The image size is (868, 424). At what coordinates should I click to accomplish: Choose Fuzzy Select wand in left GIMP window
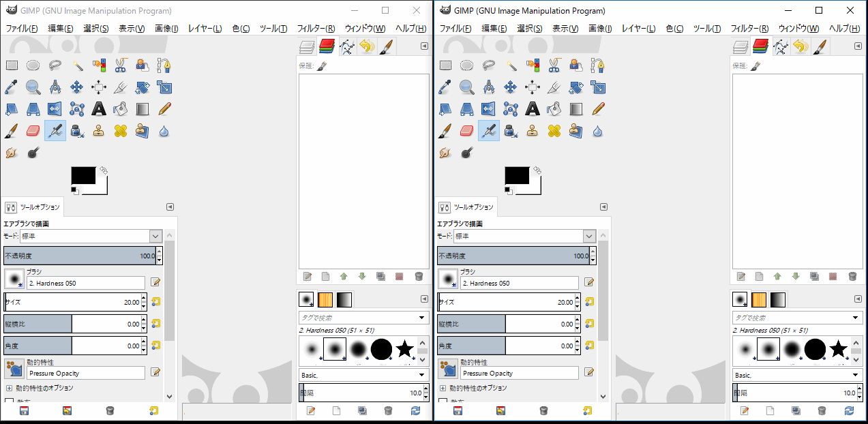pyautogui.click(x=77, y=65)
